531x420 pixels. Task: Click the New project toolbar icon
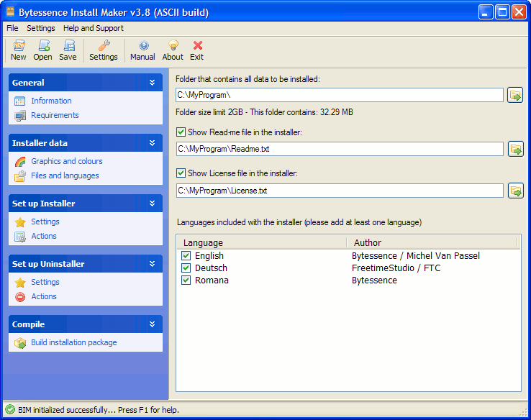pyautogui.click(x=19, y=46)
